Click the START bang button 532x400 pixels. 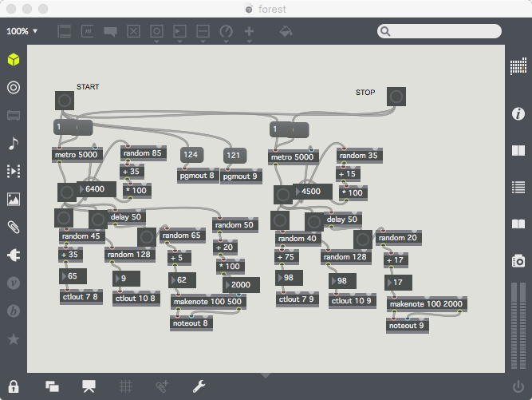point(65,101)
